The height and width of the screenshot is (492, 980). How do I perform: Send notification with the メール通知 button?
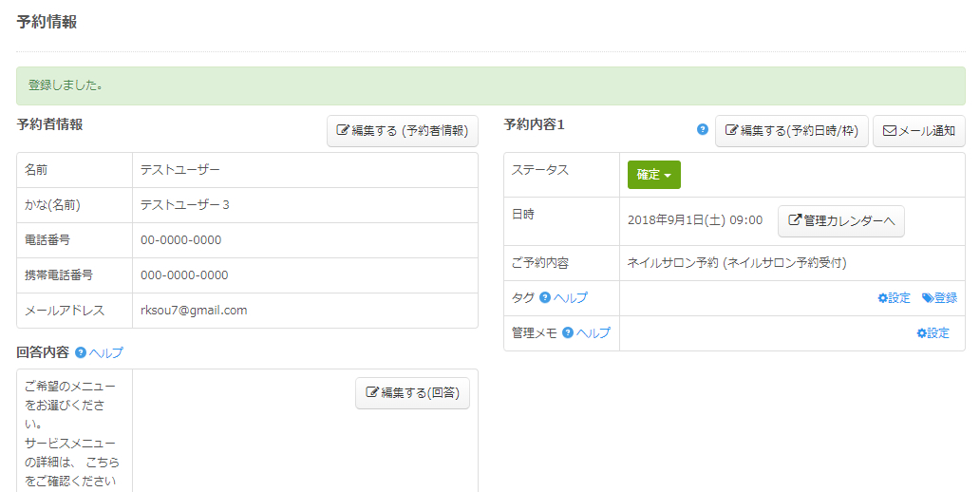tap(918, 131)
